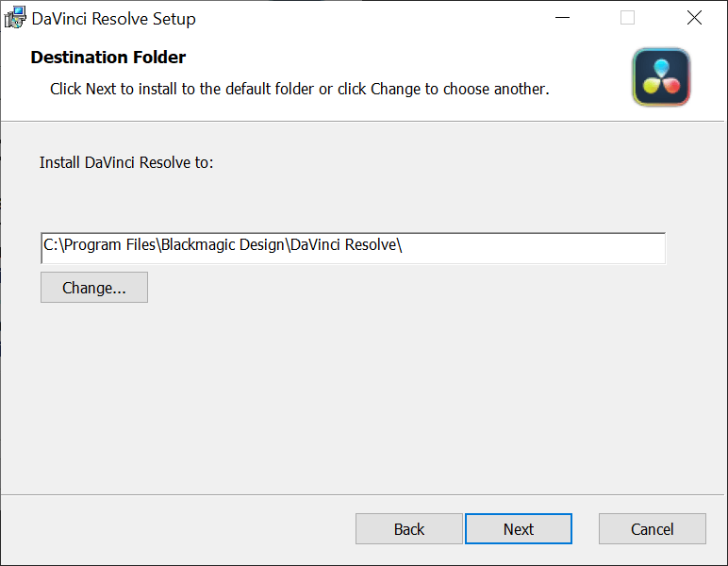Viewport: 728px width, 566px height.
Task: Minimize the DaVinci Resolve Setup window
Action: [562, 18]
